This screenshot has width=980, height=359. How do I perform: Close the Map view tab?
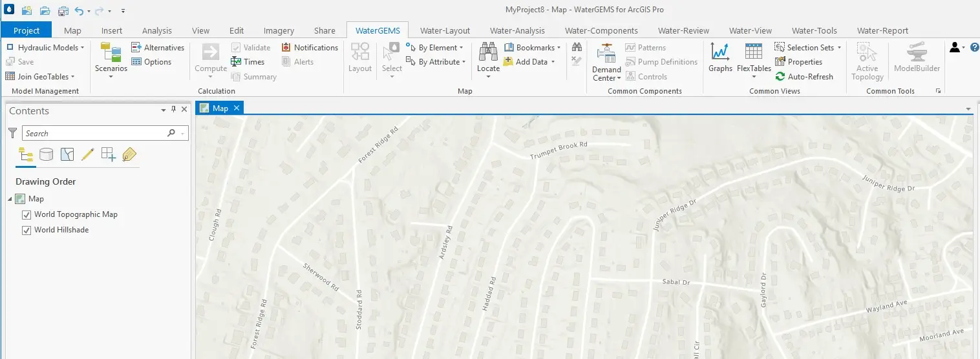click(x=237, y=108)
